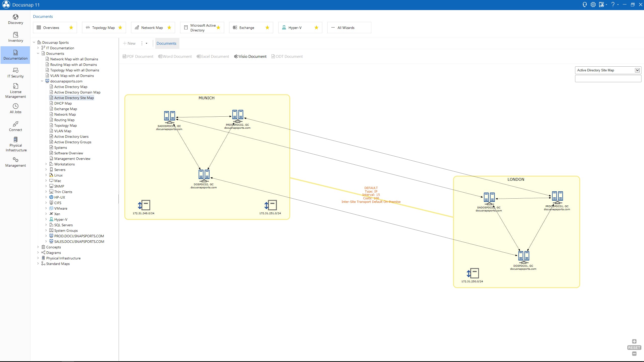Unfavorite the Overviews wizard star
This screenshot has height=362, width=644.
(71, 28)
